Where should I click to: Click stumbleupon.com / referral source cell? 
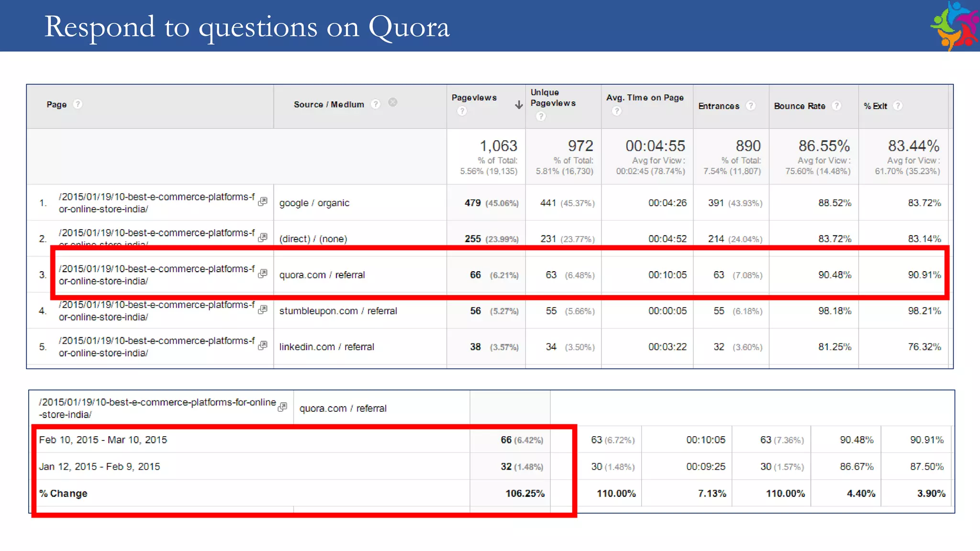tap(338, 311)
